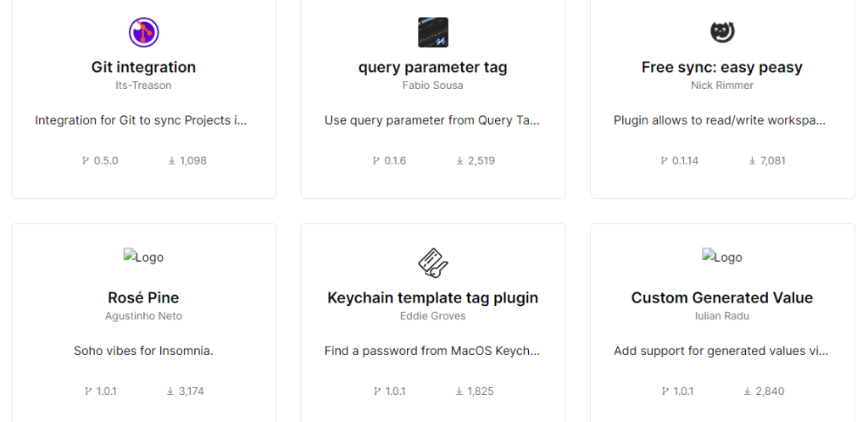868x422 pixels.
Task: Open Custom Generated Value plugin title
Action: (722, 298)
